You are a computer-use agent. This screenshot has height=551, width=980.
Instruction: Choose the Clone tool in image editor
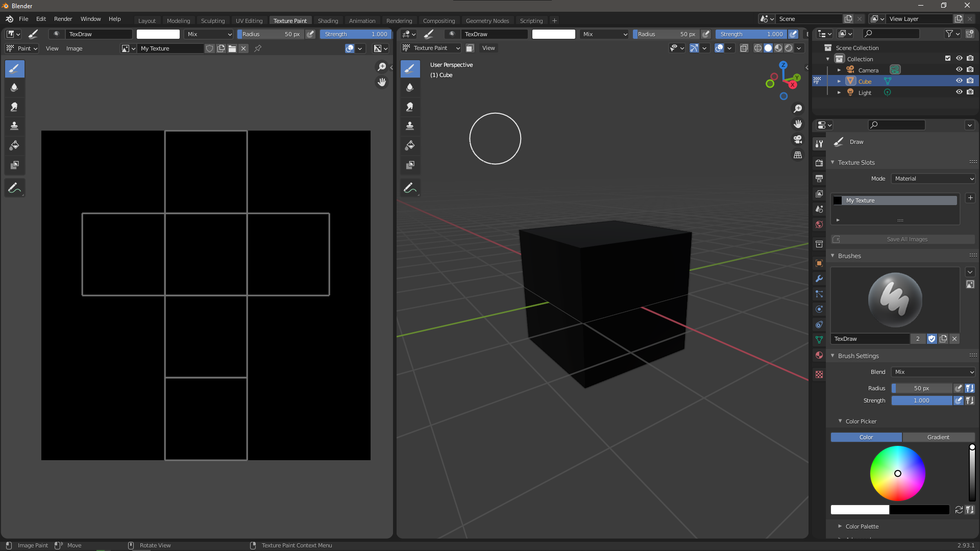click(14, 126)
